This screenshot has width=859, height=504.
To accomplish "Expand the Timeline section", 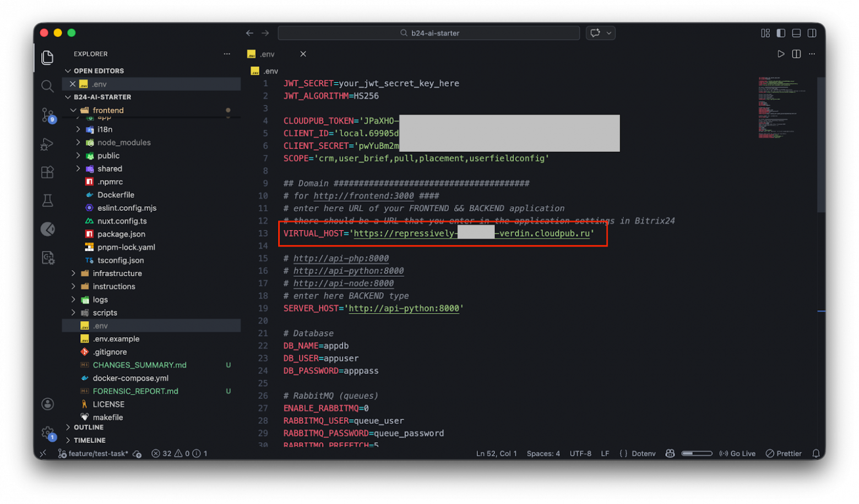I will click(x=89, y=440).
